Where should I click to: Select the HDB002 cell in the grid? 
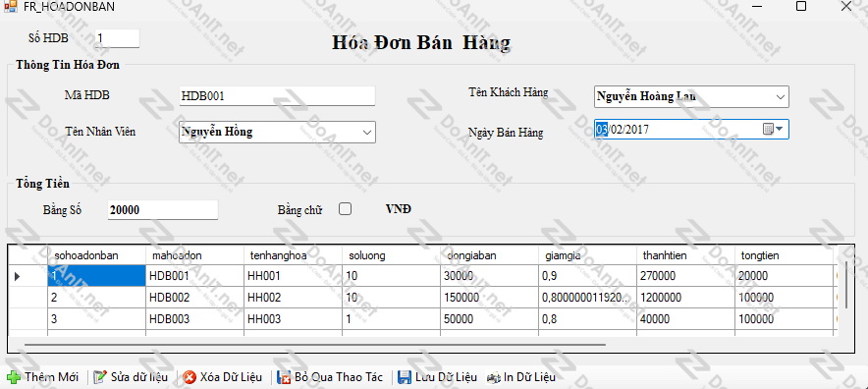tap(194, 298)
